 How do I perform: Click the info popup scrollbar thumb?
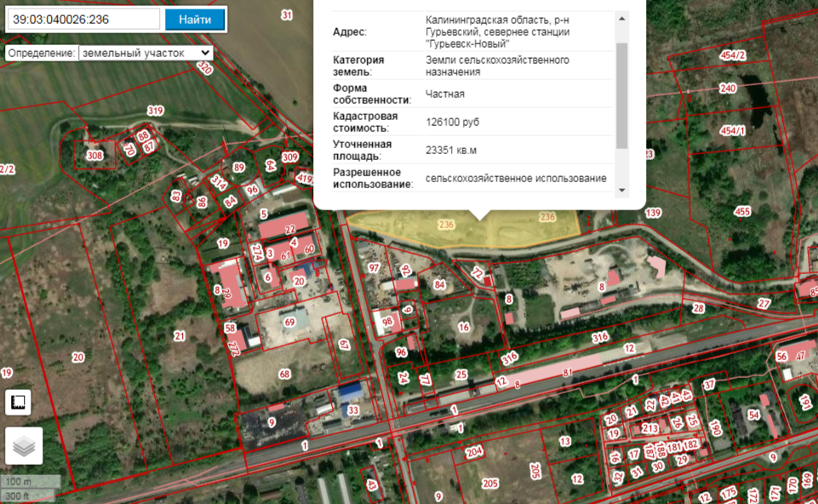(621, 94)
